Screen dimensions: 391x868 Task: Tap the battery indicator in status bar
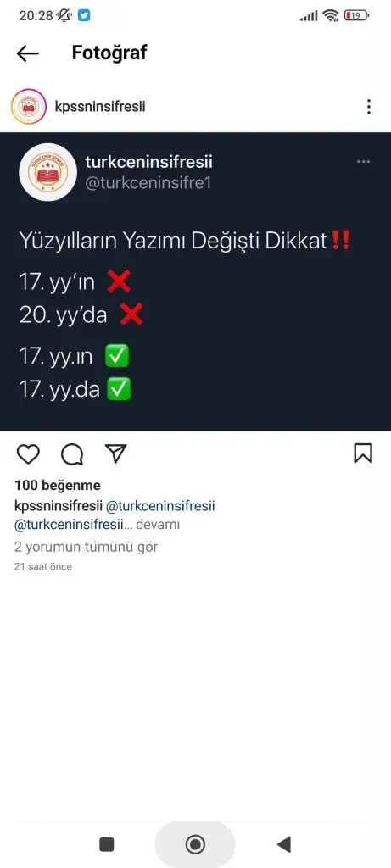356,15
